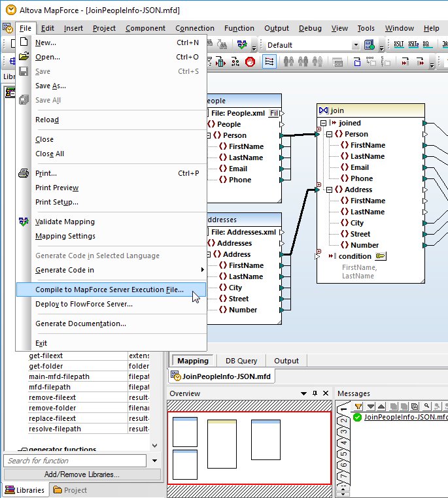Viewport: 448px width, 498px height.
Task: Open the Default configuration dropdown
Action: pos(356,45)
